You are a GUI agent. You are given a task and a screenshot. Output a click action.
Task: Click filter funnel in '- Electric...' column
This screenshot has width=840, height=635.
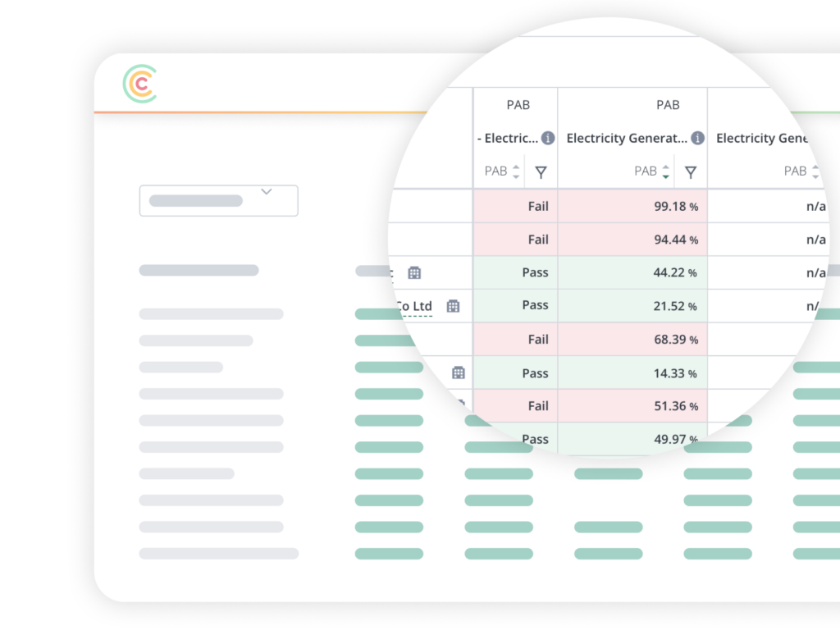point(541,172)
